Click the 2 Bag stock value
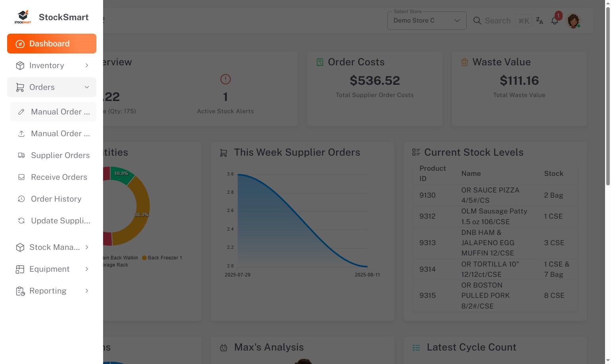 554,195
